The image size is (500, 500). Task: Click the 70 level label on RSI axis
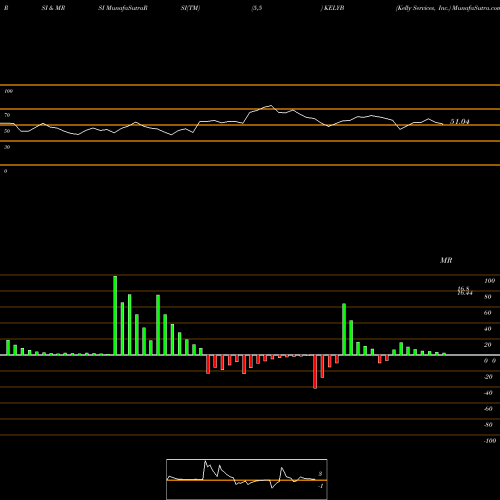tap(7, 115)
